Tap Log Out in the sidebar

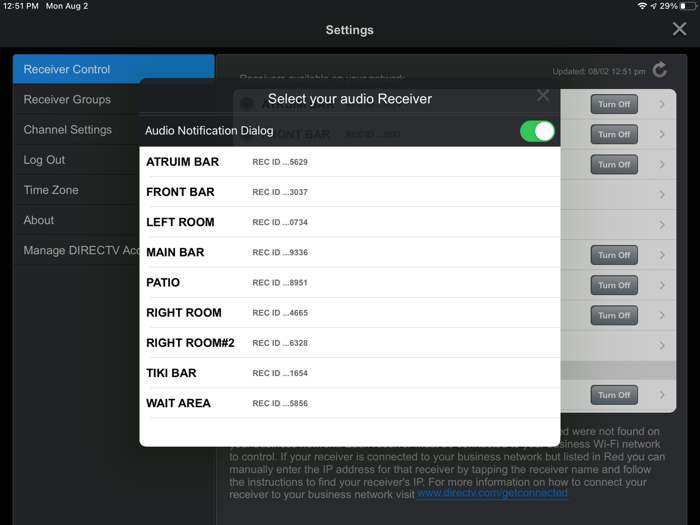pyautogui.click(x=76, y=160)
